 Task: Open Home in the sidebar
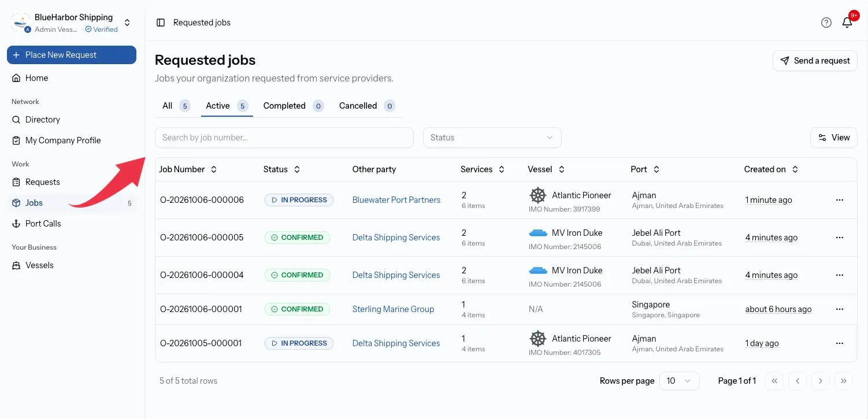tap(72, 78)
